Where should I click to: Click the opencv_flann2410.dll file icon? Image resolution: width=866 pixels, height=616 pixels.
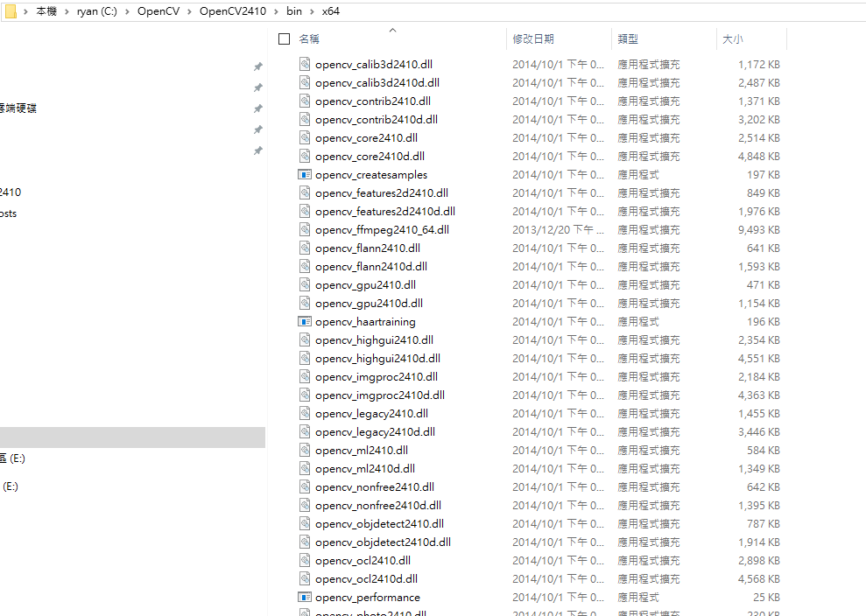[x=305, y=248]
